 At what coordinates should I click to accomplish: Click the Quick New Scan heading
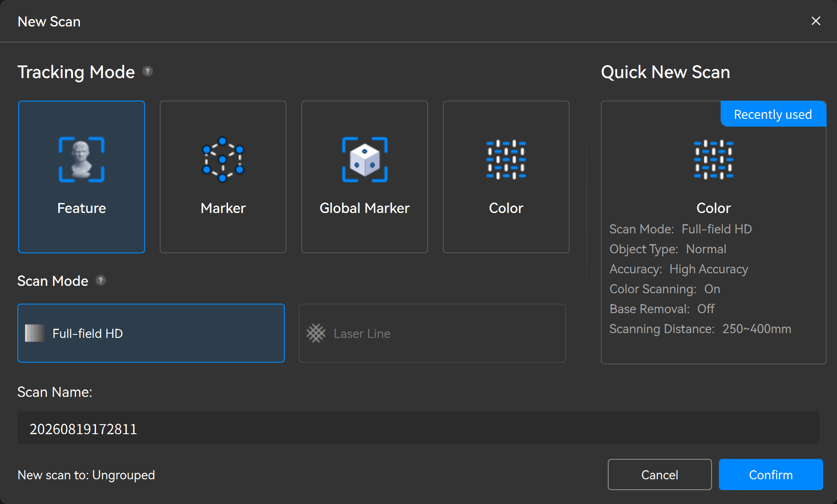[x=666, y=72]
